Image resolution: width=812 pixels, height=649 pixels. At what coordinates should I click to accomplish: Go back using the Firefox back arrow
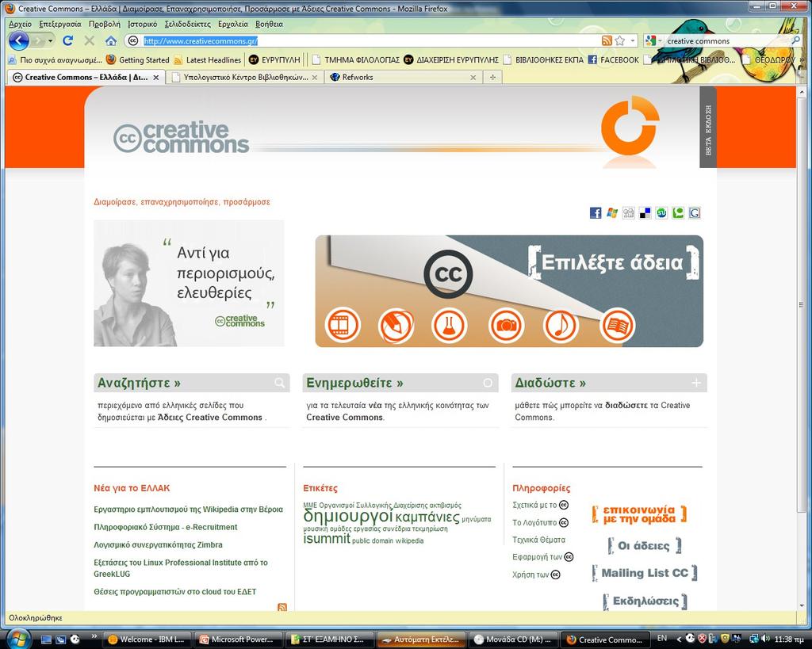[x=19, y=40]
